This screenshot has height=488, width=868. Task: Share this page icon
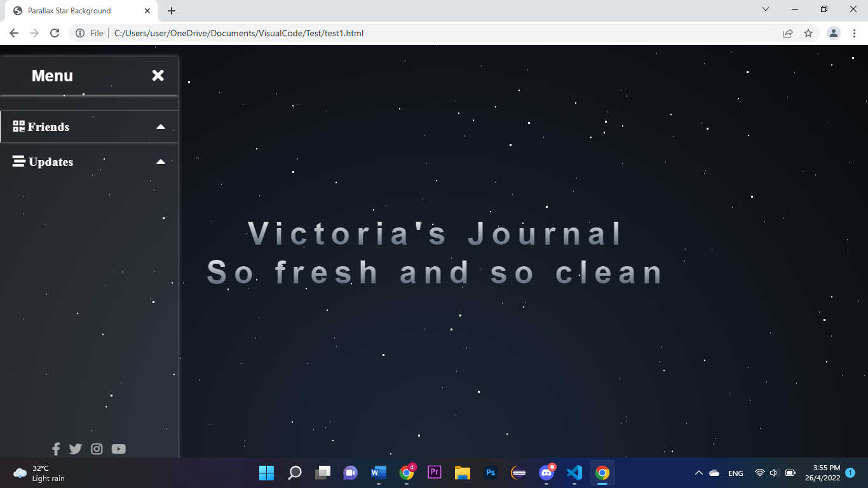[788, 33]
